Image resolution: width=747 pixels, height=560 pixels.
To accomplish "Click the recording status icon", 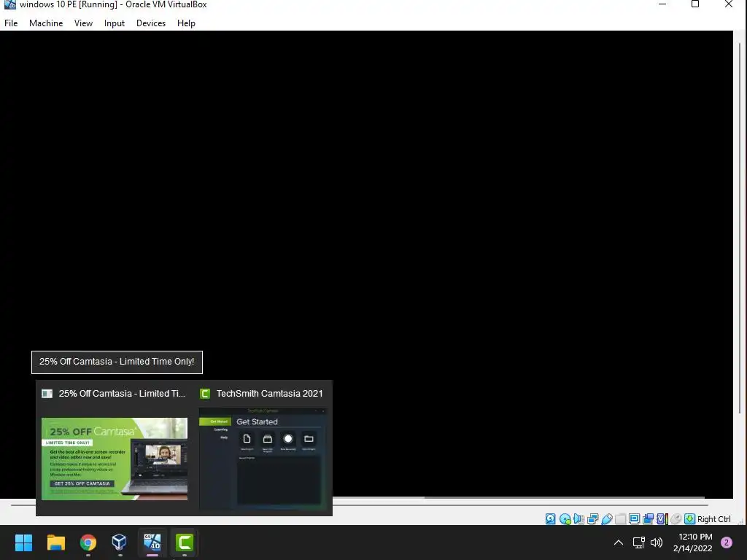I will tap(649, 518).
